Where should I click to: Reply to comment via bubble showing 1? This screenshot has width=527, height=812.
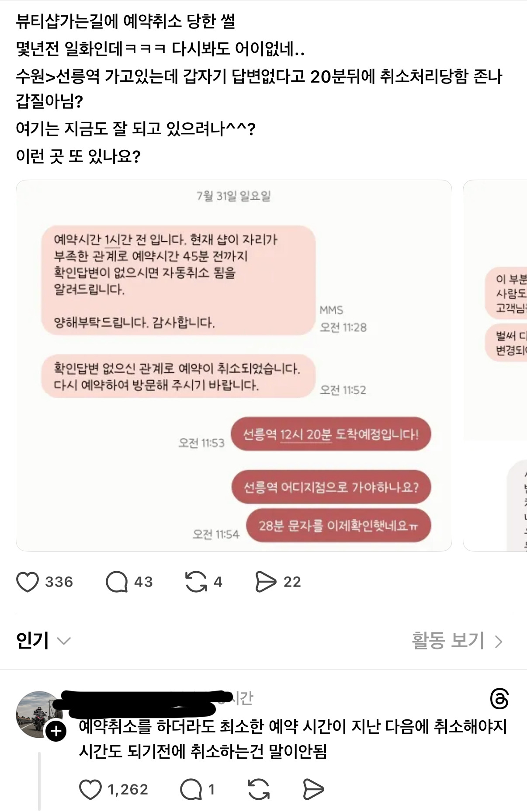(191, 789)
